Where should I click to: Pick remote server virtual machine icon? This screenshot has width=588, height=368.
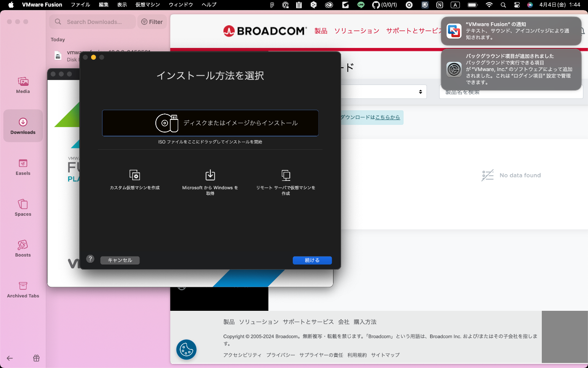tap(286, 175)
